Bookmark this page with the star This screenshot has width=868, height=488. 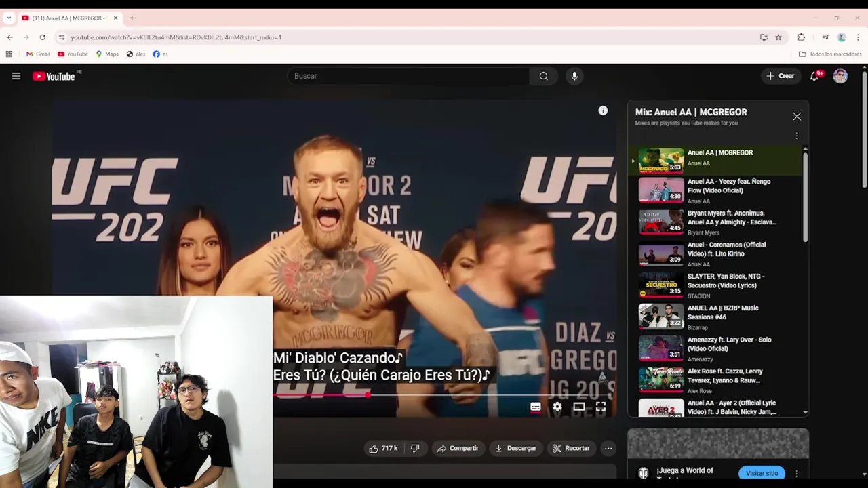coord(778,37)
